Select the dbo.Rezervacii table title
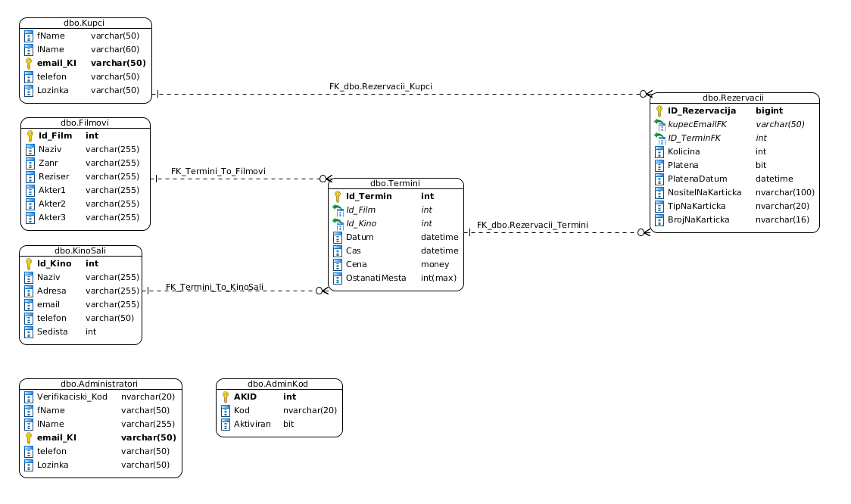 coord(733,98)
